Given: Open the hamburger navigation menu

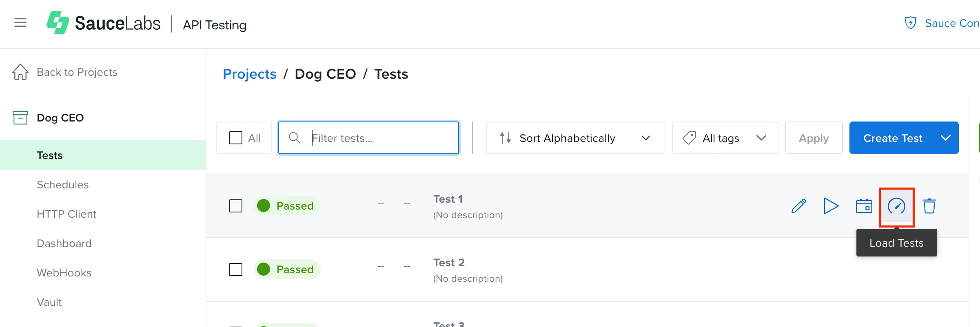Looking at the screenshot, I should [x=20, y=22].
